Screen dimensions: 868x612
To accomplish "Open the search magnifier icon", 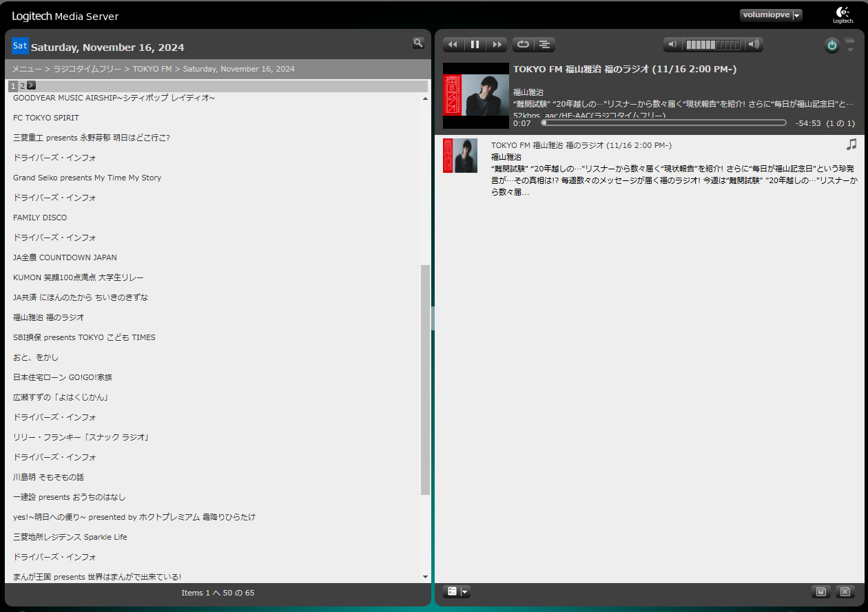I will click(x=418, y=43).
